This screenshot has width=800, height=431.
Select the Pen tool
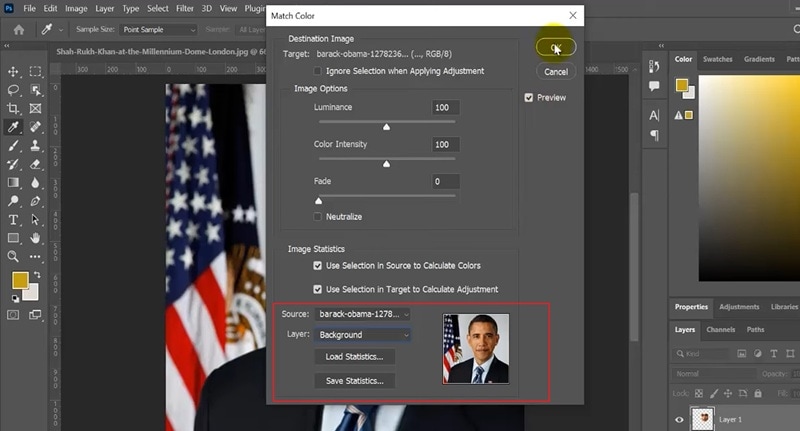[35, 201]
